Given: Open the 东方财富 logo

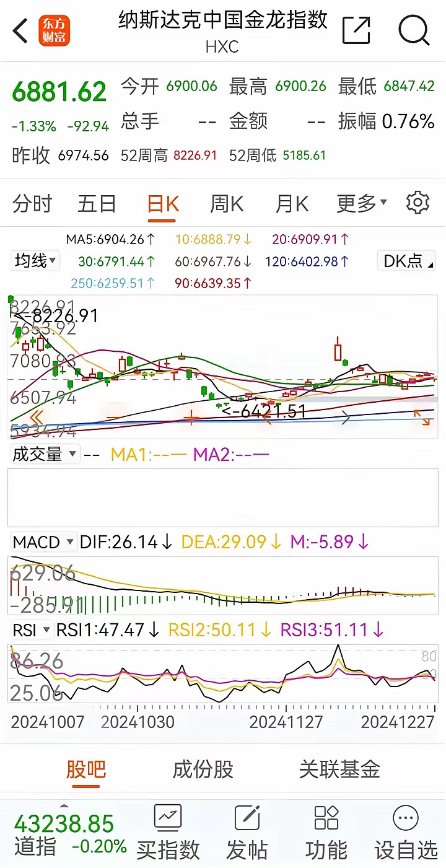Looking at the screenshot, I should (55, 31).
